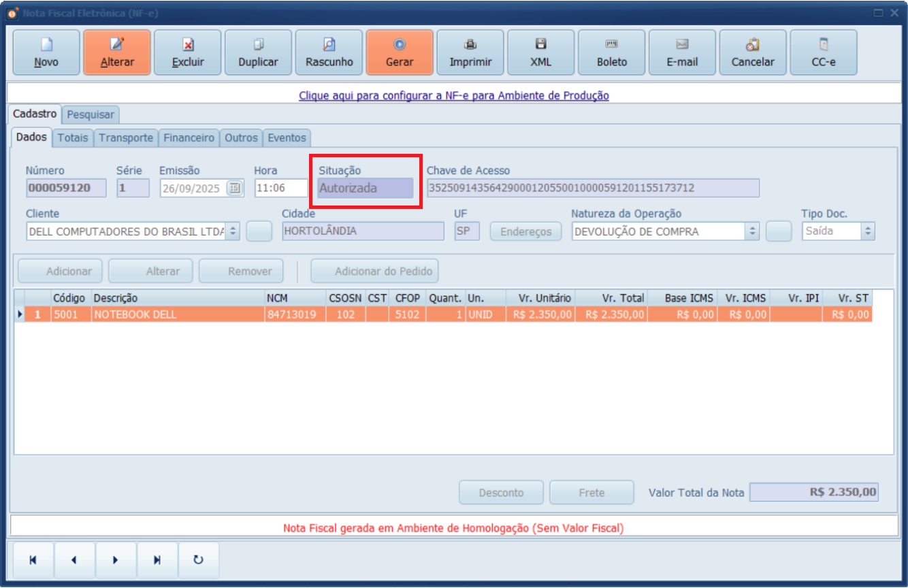Duplicate the invoice with Duplicar
This screenshot has width=908, height=588.
[x=258, y=52]
